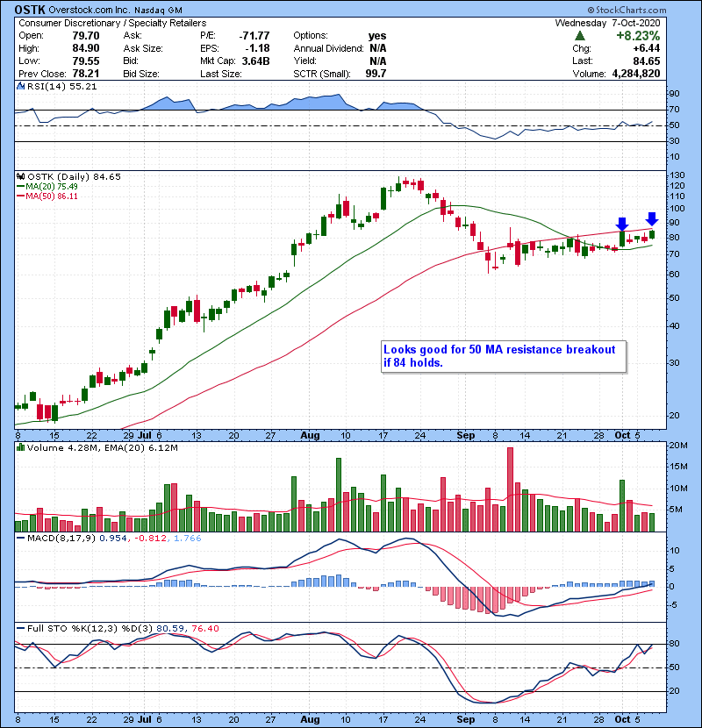Screen dimensions: 702x728
Task: Click the EMA(20) 6.12M volume label
Action: coord(141,448)
